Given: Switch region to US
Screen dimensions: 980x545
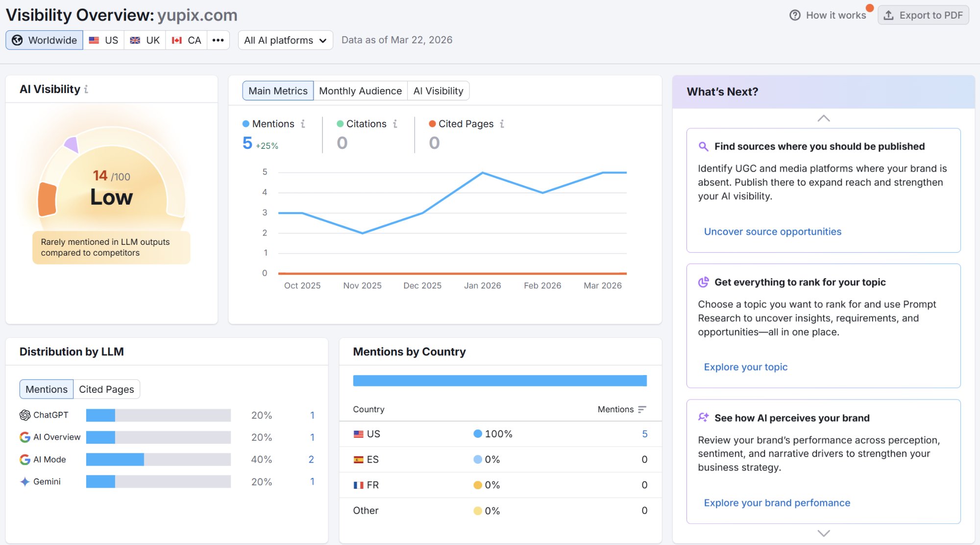Looking at the screenshot, I should (103, 40).
